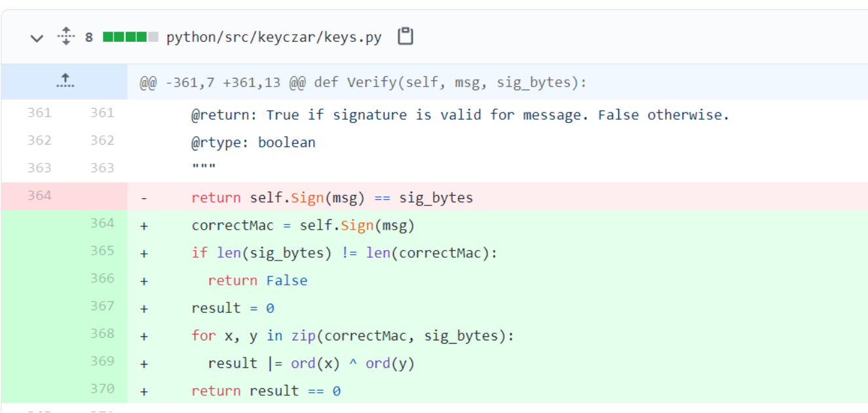Expand all lines with the vertical arrows icon
Screen dimensions: 868x413
click(66, 37)
